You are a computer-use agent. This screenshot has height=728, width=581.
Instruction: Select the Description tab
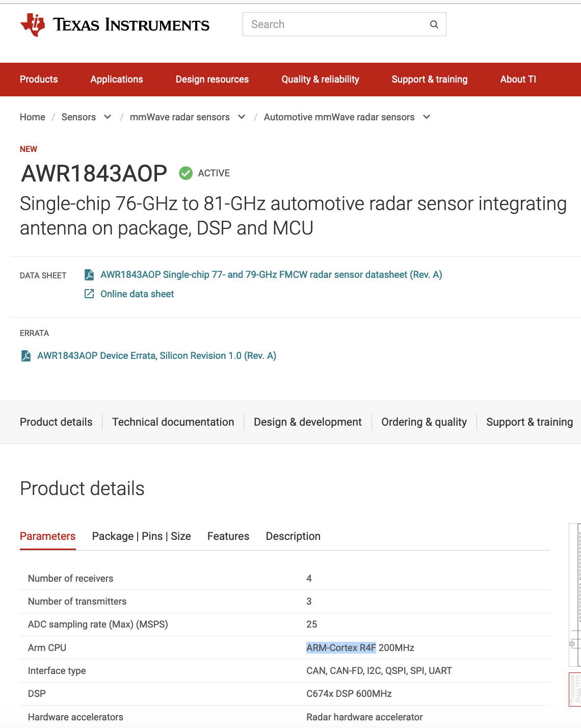293,536
